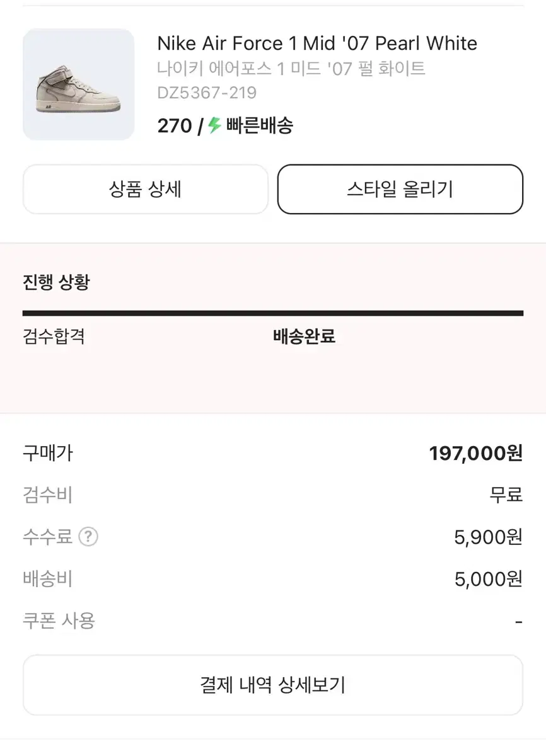The width and height of the screenshot is (546, 756).
Task: Select the 검수합격 status step
Action: pos(54,336)
